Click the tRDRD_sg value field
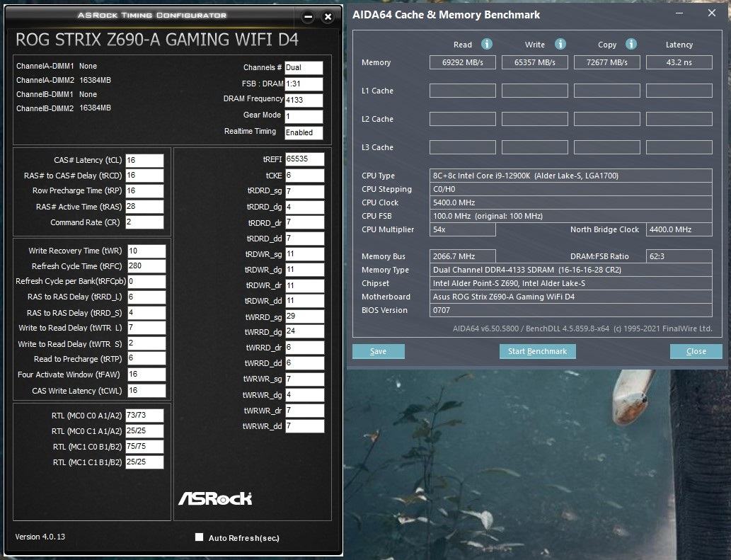The height and width of the screenshot is (560, 731). tap(304, 191)
